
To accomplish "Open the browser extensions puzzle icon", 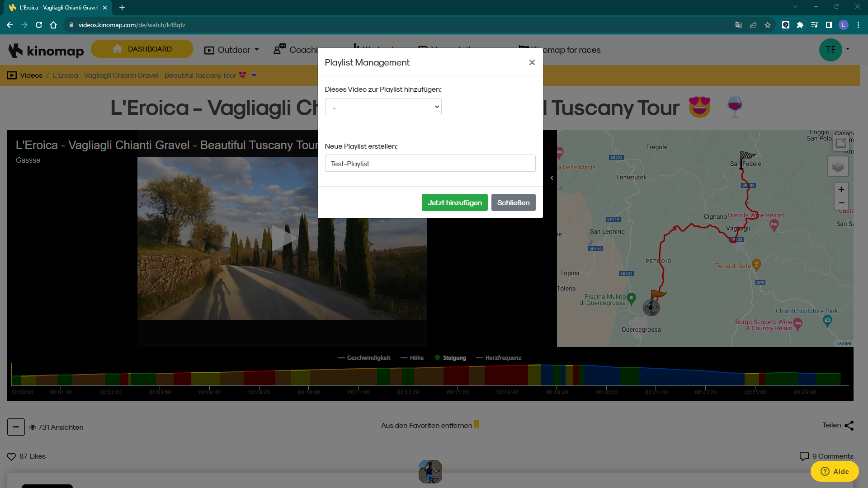I will [x=800, y=25].
